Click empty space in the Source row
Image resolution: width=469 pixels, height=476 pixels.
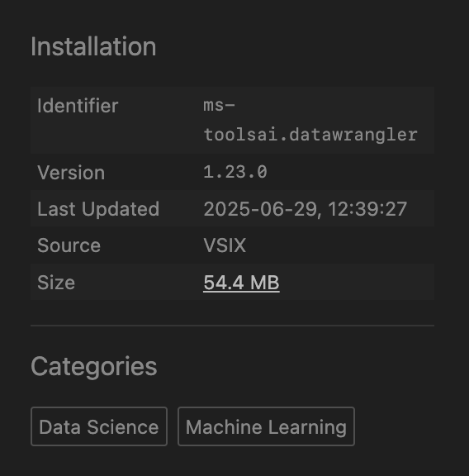point(339,245)
